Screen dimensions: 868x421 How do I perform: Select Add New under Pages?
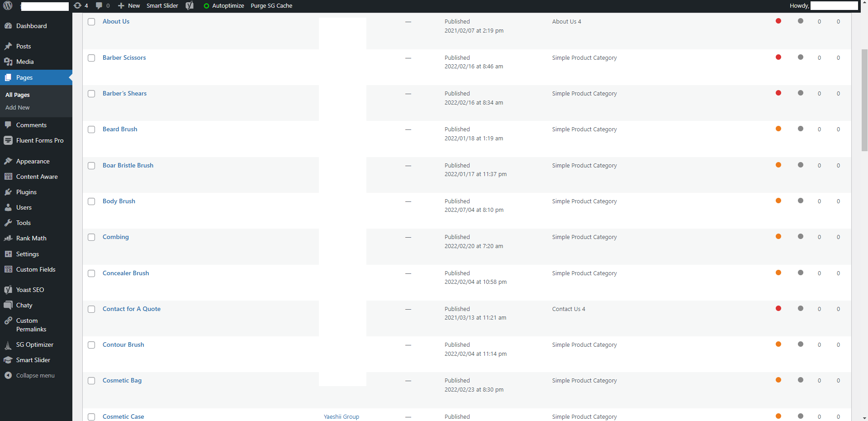pos(17,107)
